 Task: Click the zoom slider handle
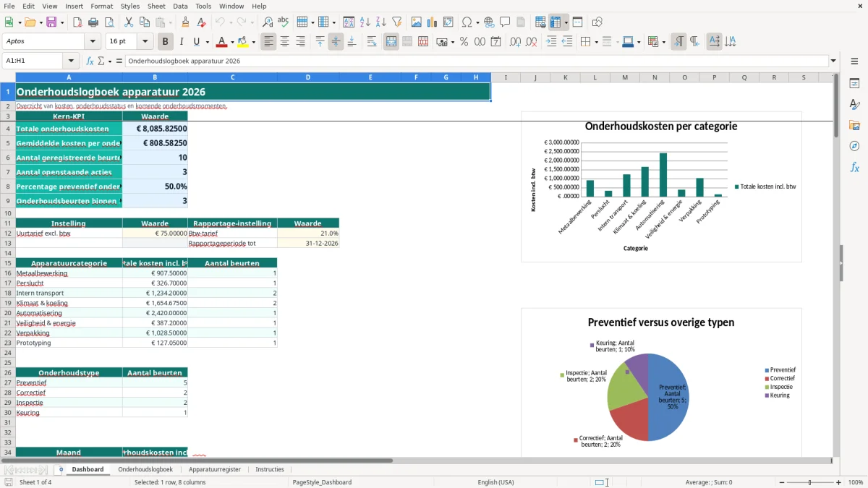809,482
